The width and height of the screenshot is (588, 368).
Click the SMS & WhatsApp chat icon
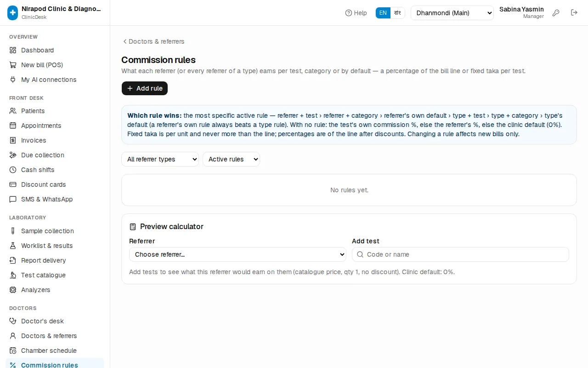[x=13, y=199]
